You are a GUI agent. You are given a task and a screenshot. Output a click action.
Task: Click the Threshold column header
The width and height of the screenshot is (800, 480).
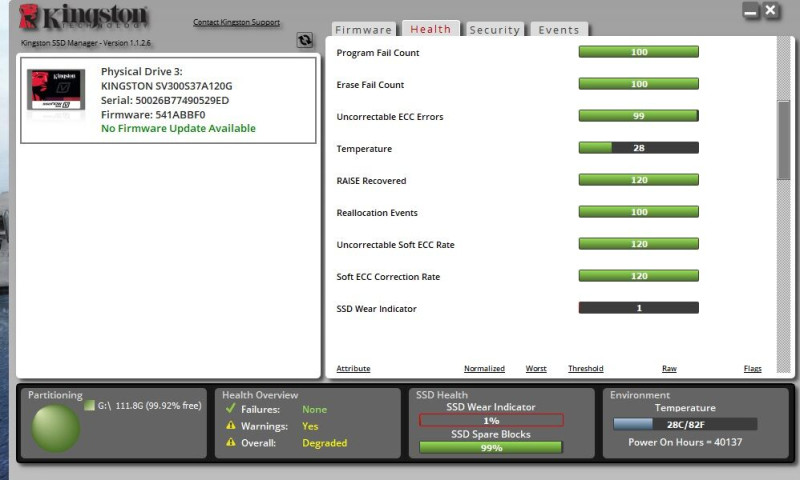(586, 368)
